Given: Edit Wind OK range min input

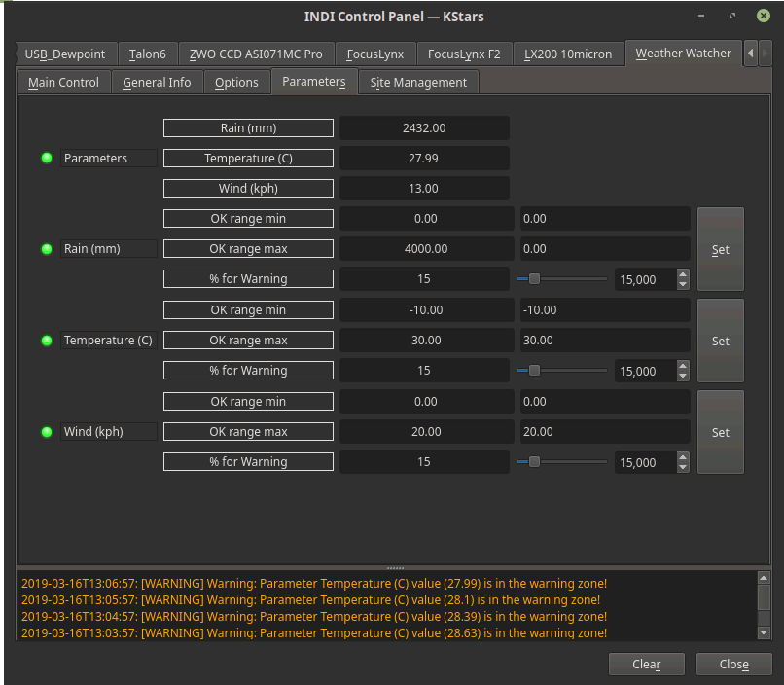Looking at the screenshot, I should pyautogui.click(x=605, y=402).
